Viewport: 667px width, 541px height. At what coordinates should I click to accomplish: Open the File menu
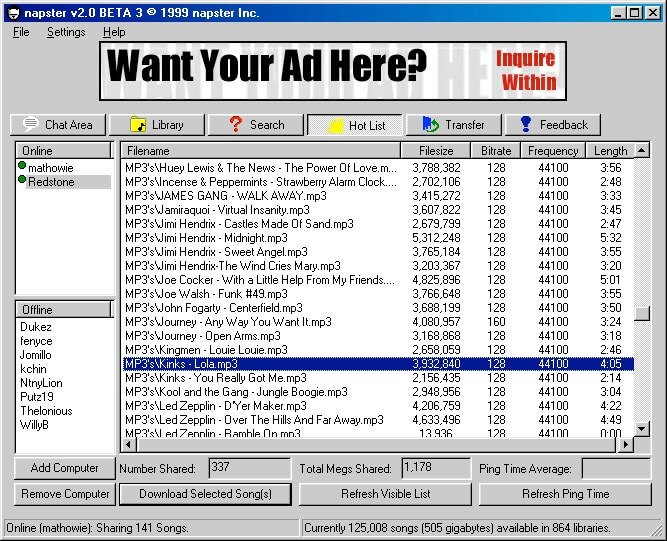[21, 32]
